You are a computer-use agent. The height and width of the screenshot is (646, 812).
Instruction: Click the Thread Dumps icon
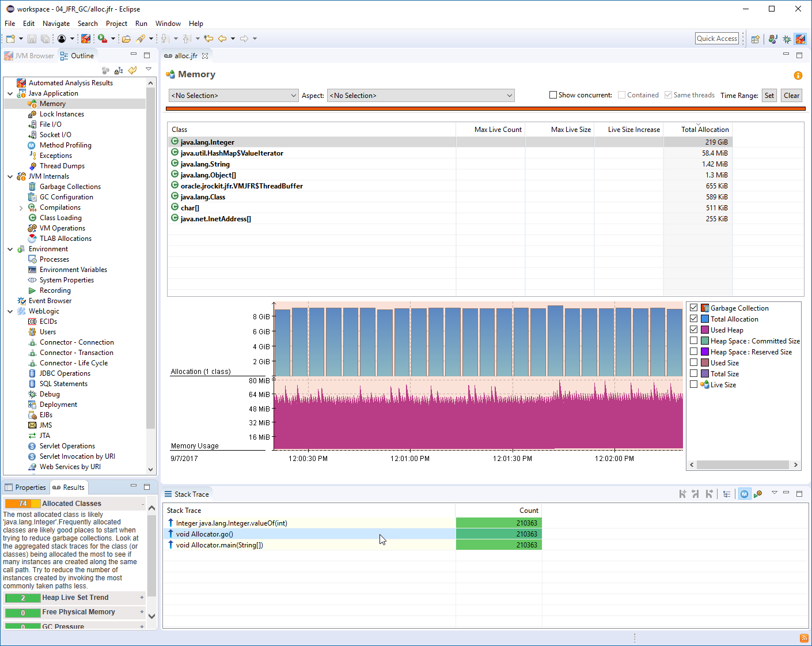point(32,166)
